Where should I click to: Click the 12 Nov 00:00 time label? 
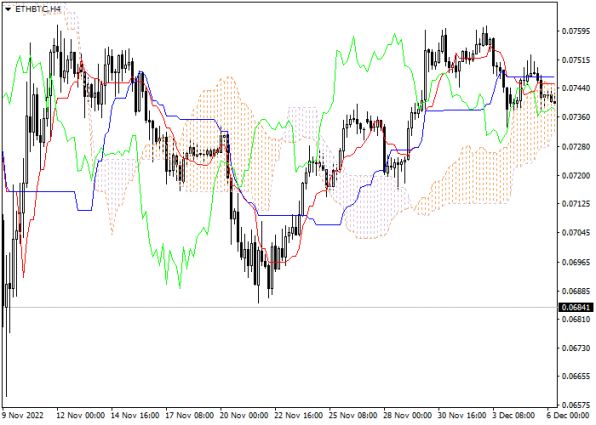pyautogui.click(x=80, y=415)
